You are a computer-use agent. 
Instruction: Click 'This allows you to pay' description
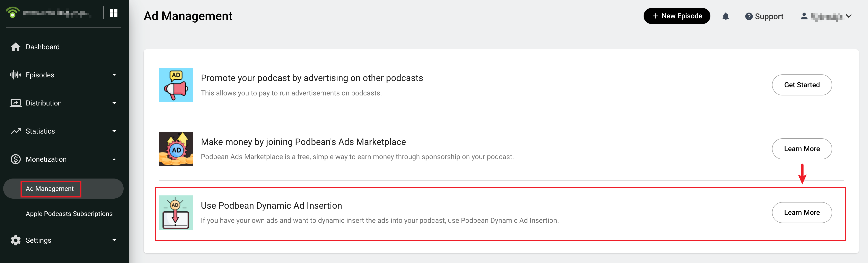coord(291,93)
